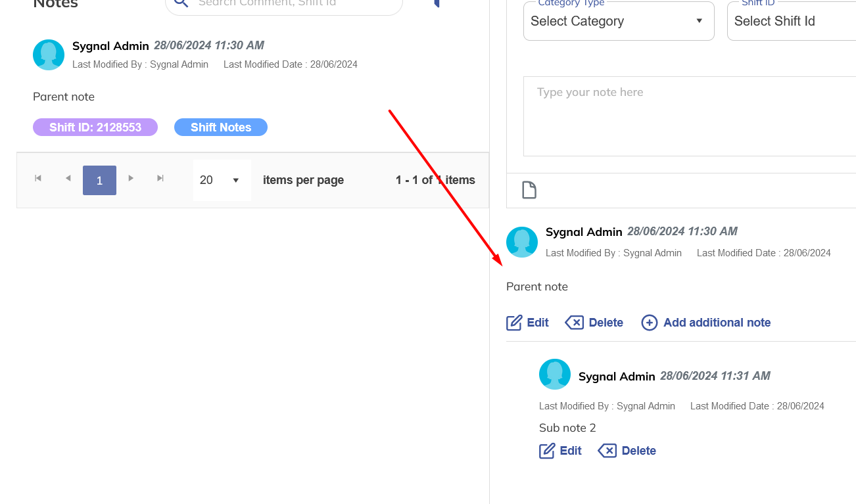
Task: Expand the items per page dropdown
Action: coord(222,180)
